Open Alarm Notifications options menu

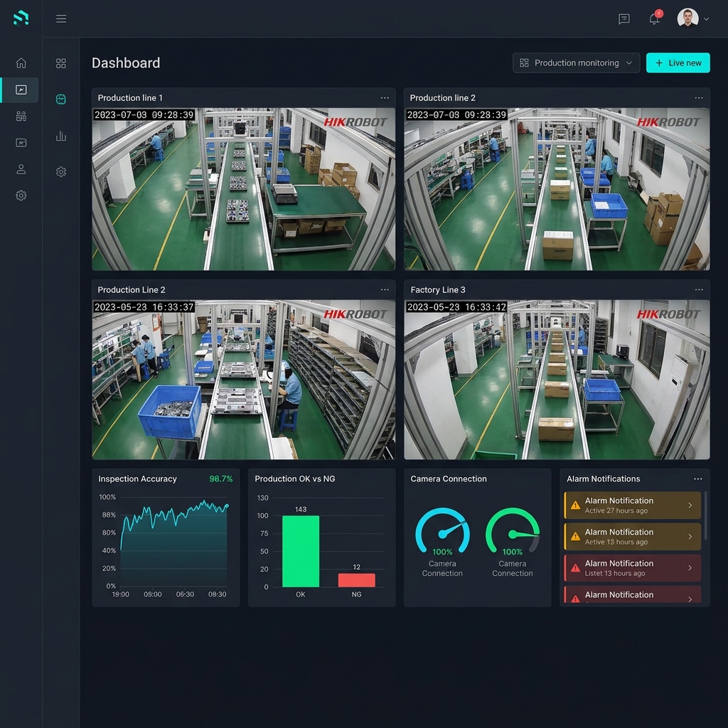[698, 478]
